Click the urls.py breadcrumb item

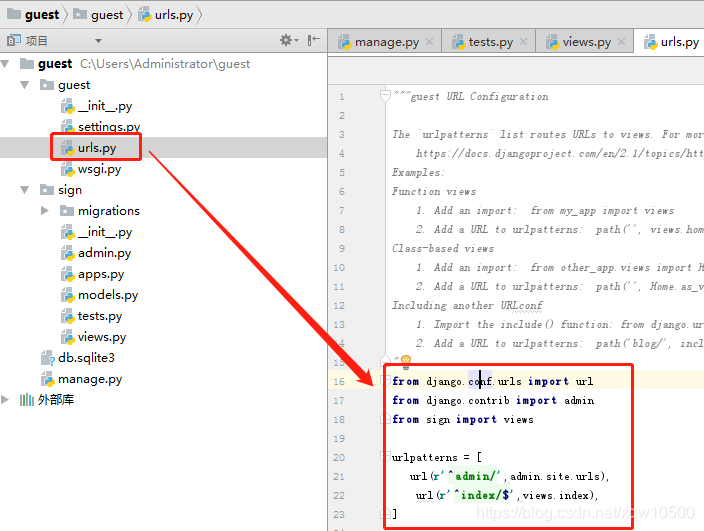pyautogui.click(x=166, y=15)
